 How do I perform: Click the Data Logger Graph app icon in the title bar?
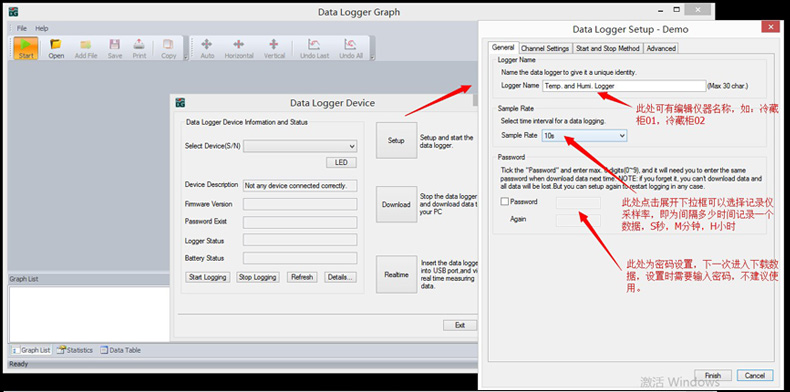(x=14, y=12)
